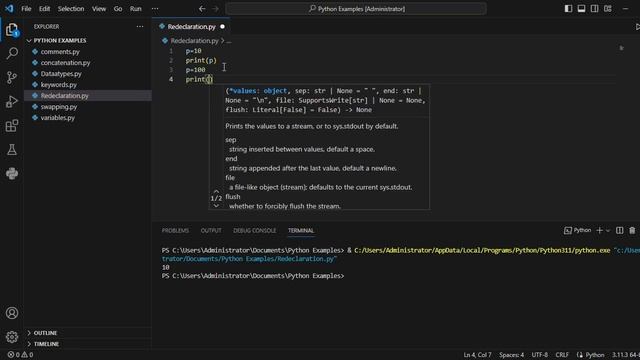Open the Go menu
This screenshot has width=640, height=360.
[x=118, y=9]
